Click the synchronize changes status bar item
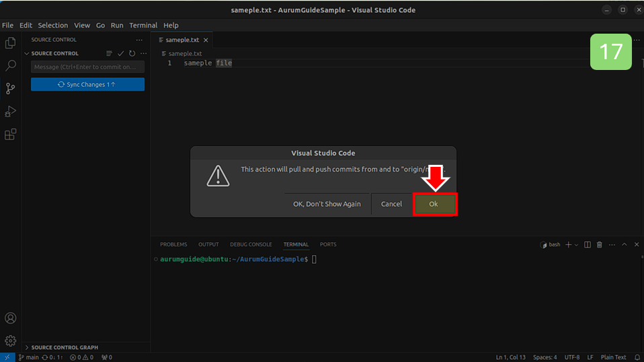Screen dimensions: 644x362 coord(52,357)
